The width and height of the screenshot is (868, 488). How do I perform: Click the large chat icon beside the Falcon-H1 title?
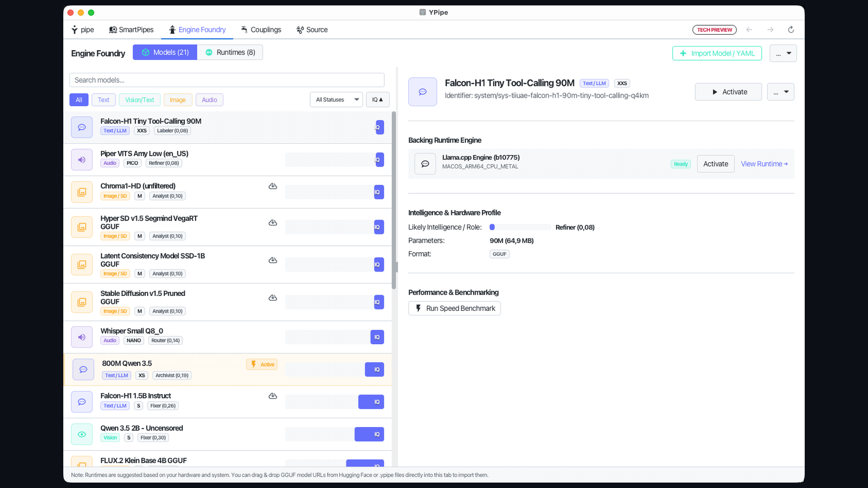[x=423, y=92]
